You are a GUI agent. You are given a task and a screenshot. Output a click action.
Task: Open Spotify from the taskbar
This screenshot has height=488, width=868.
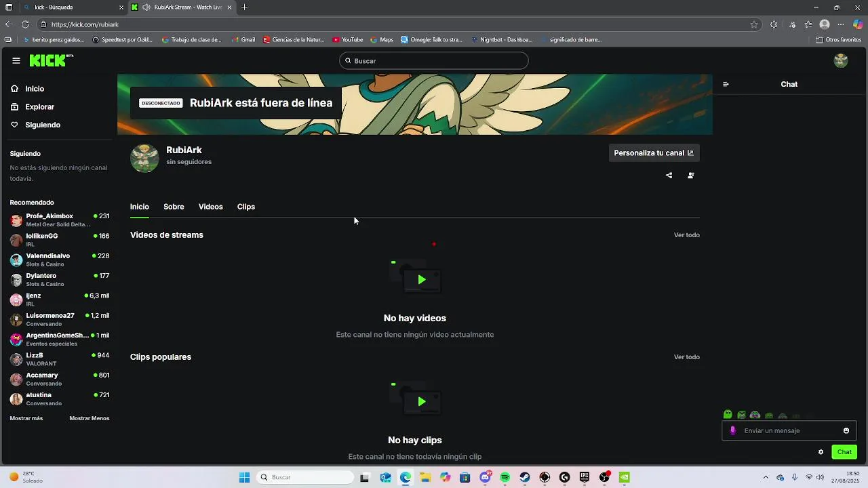point(505,477)
